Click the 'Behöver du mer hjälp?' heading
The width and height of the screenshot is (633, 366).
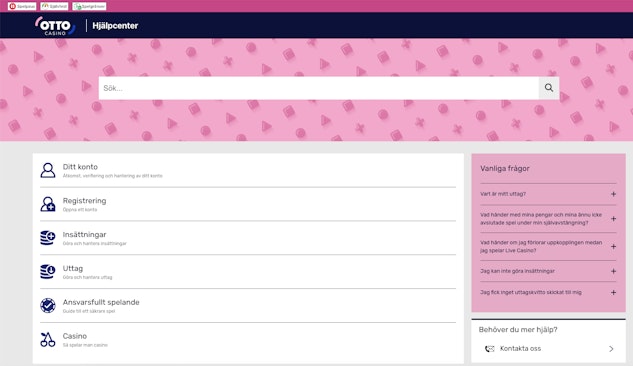[x=518, y=330]
